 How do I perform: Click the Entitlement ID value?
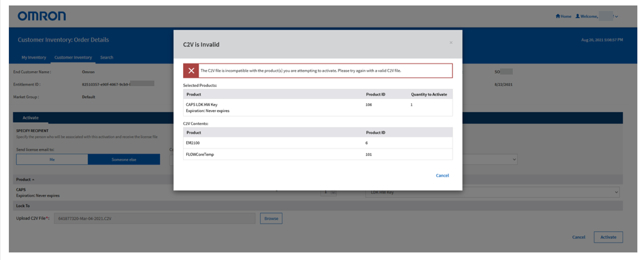click(119, 84)
